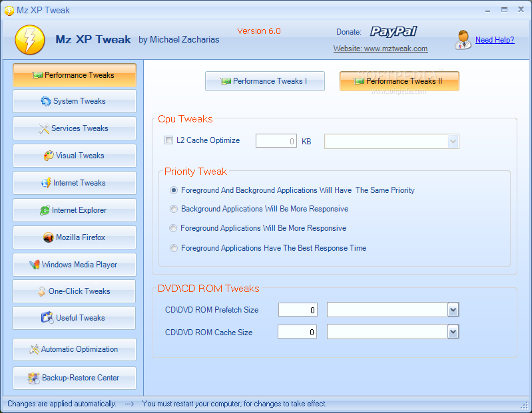
Task: Open Backup-Restore Center
Action: click(75, 378)
